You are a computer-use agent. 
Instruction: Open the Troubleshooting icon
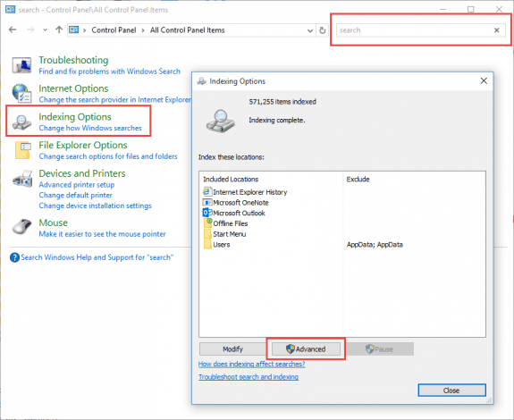pyautogui.click(x=21, y=65)
